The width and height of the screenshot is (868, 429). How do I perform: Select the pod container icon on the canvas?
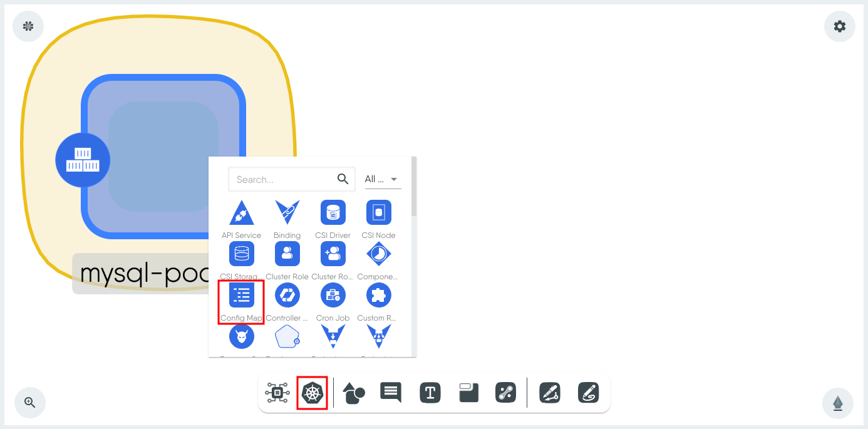[83, 160]
